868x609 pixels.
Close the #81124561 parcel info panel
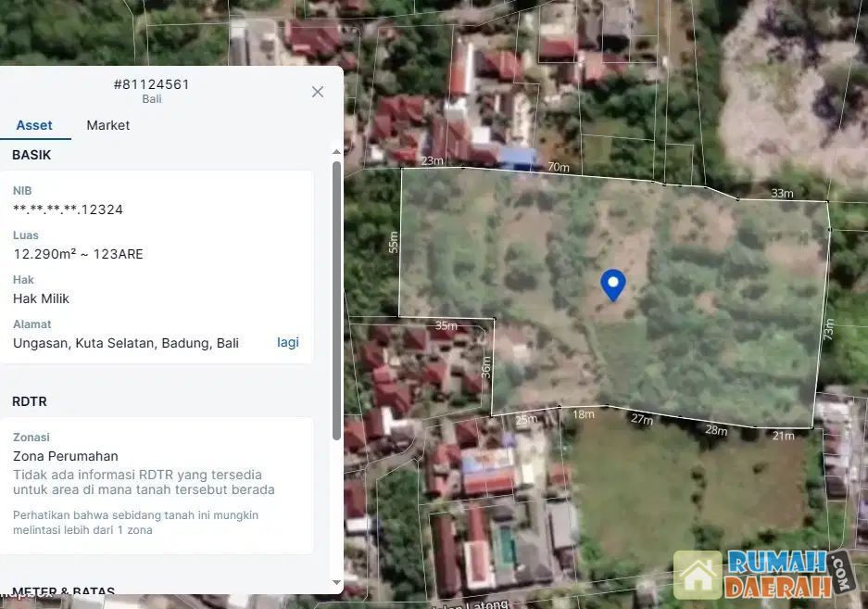click(318, 92)
